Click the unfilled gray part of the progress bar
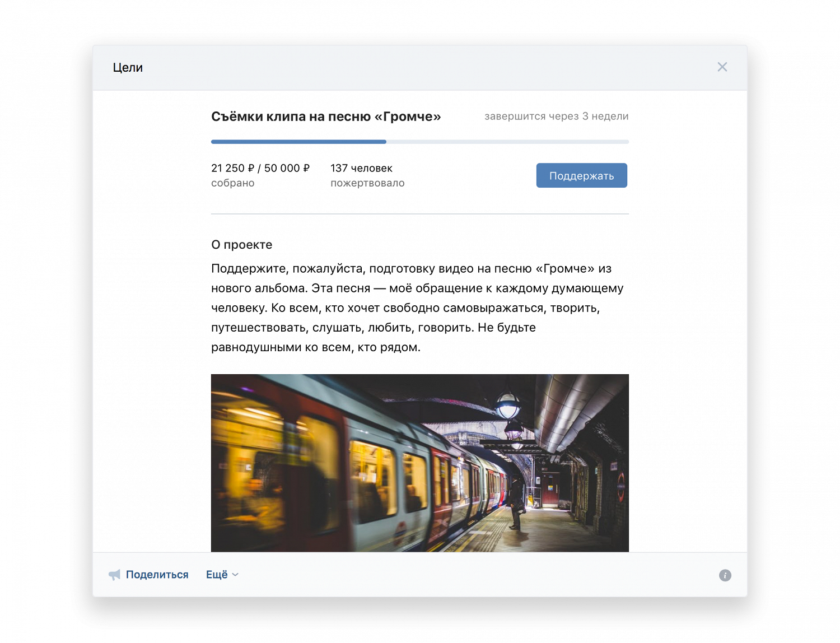This screenshot has width=840, height=643. (x=507, y=142)
